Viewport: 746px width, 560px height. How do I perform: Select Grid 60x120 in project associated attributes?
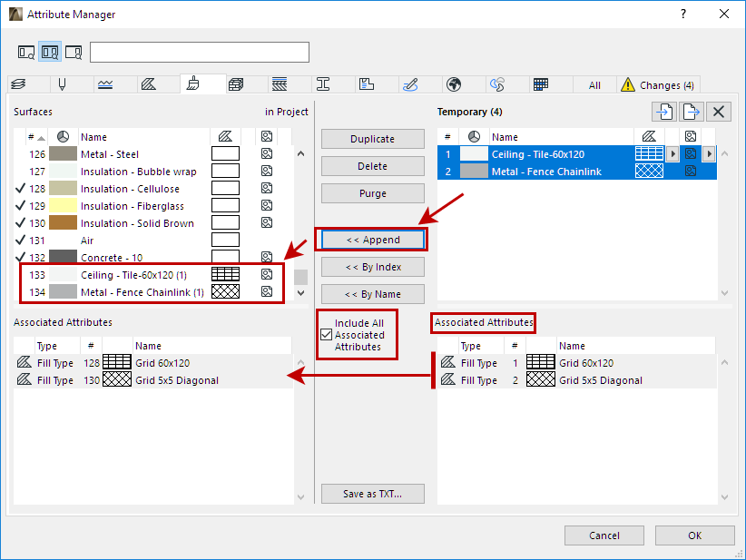click(x=153, y=363)
